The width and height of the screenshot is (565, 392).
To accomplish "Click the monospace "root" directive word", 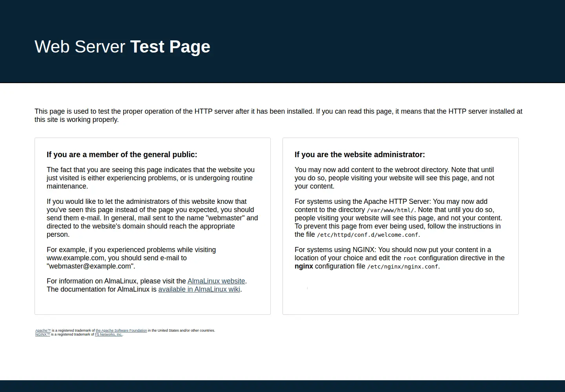I will coord(410,258).
